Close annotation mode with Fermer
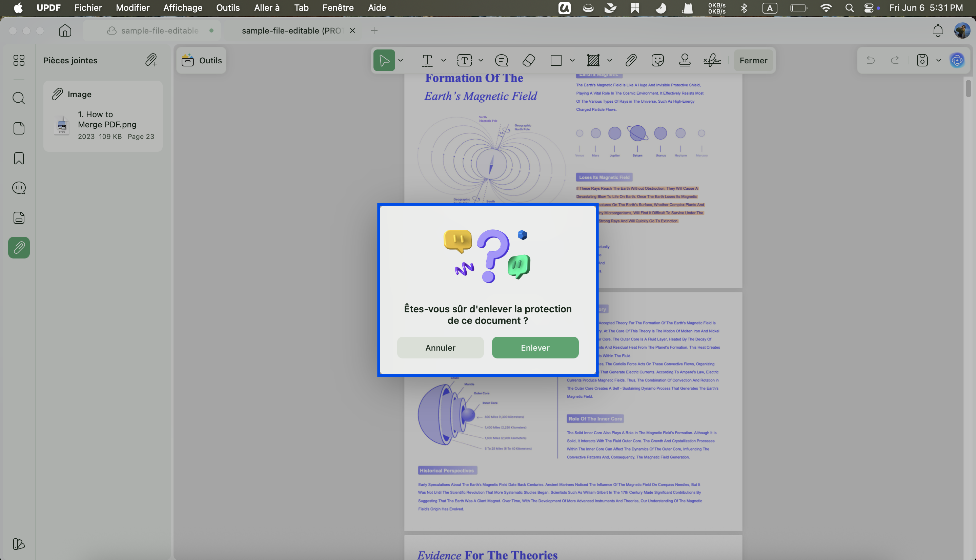The height and width of the screenshot is (560, 976). click(x=753, y=60)
